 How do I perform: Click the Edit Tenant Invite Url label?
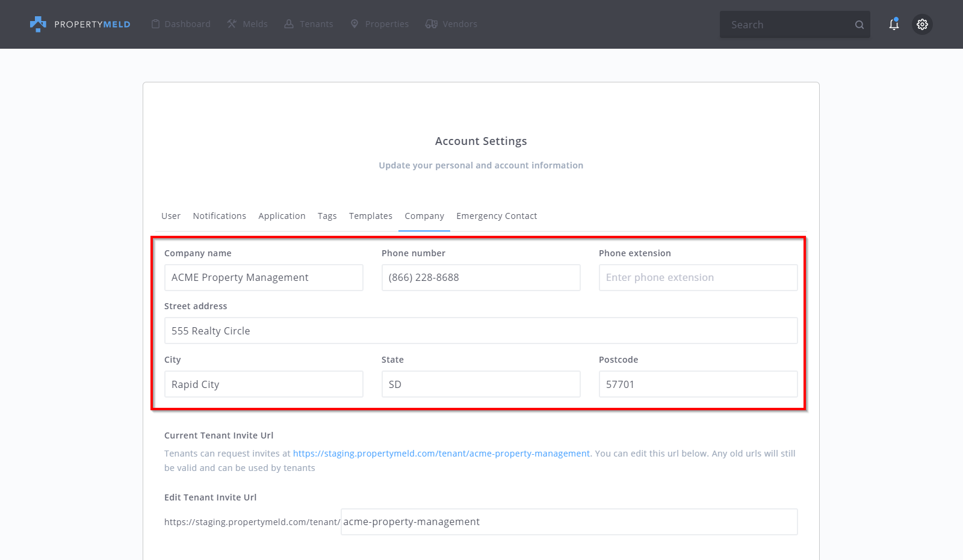tap(210, 497)
